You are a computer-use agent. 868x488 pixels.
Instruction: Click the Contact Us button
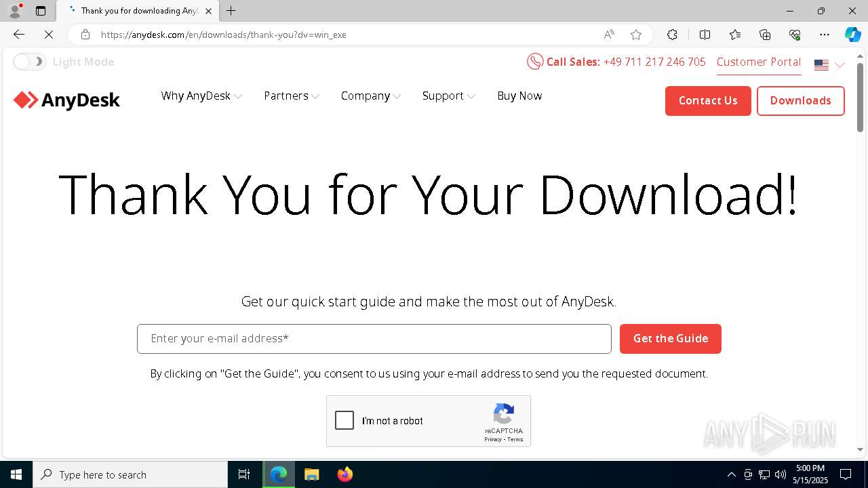(x=708, y=100)
